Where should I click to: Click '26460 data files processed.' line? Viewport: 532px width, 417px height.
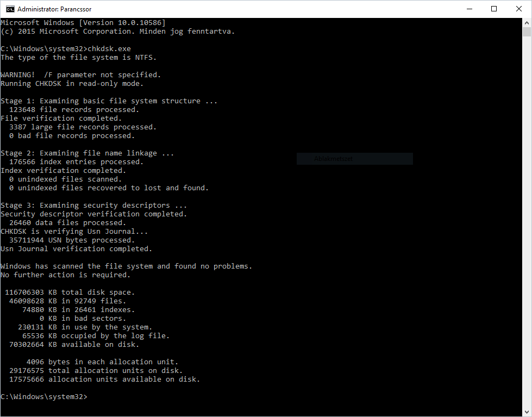(x=67, y=223)
